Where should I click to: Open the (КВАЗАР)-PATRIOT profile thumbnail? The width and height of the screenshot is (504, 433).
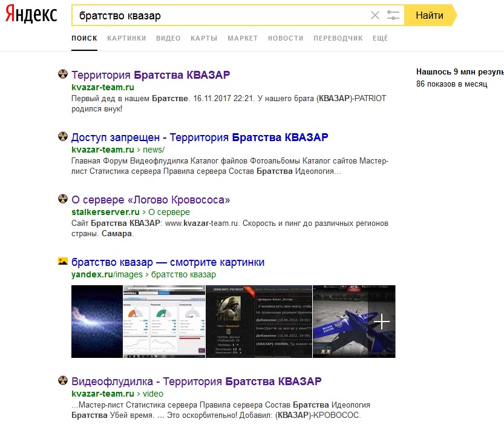[259, 322]
